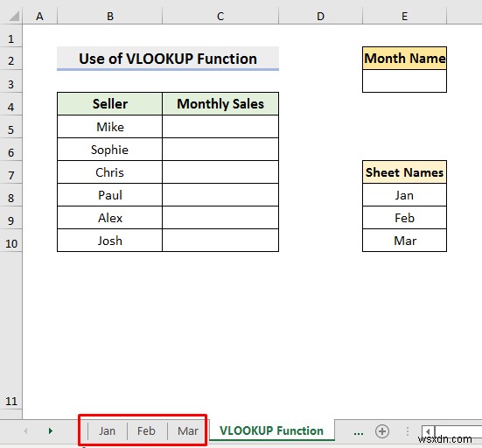Screen dimensions: 482x448
Task: Select the cell containing 'Paul'
Action: point(109,195)
